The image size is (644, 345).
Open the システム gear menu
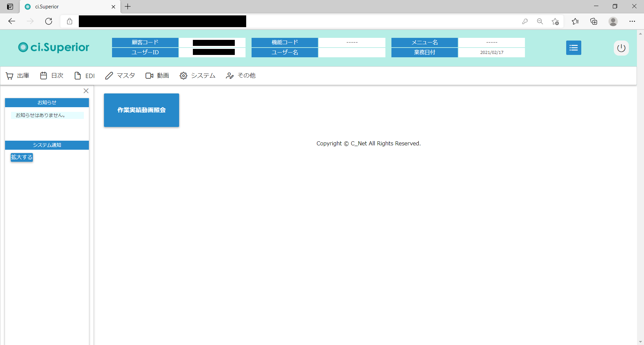198,76
